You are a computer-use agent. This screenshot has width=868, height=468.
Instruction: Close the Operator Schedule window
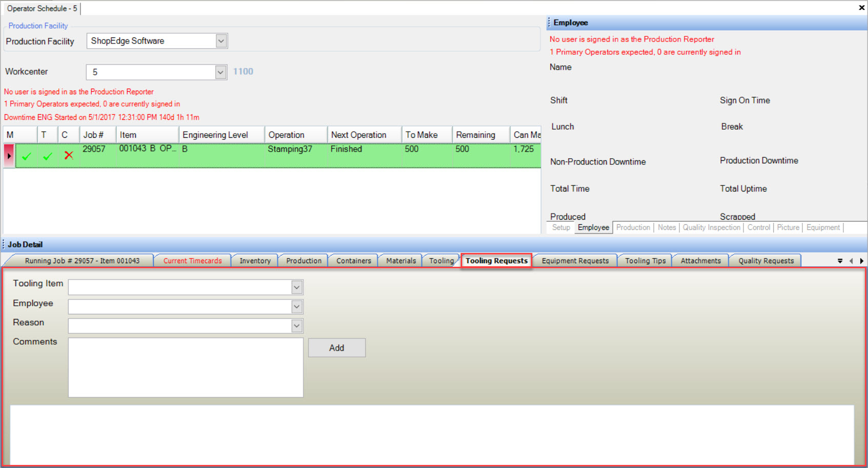click(x=862, y=8)
